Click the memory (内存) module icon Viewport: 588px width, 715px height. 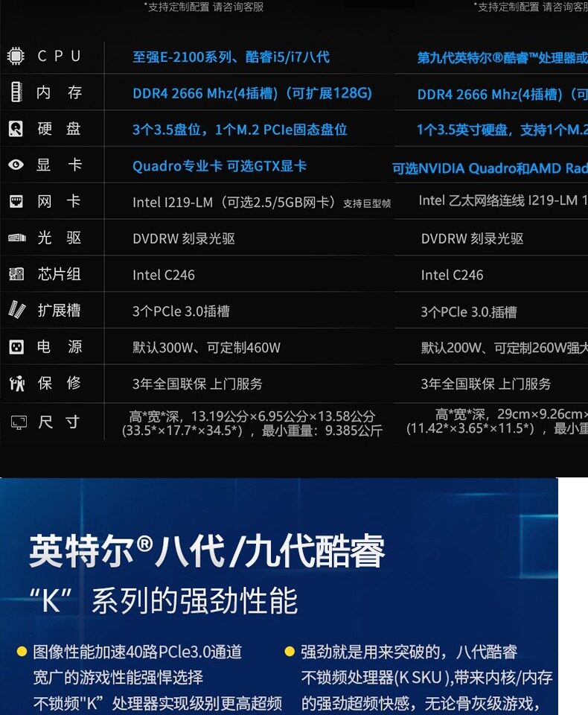[x=16, y=92]
